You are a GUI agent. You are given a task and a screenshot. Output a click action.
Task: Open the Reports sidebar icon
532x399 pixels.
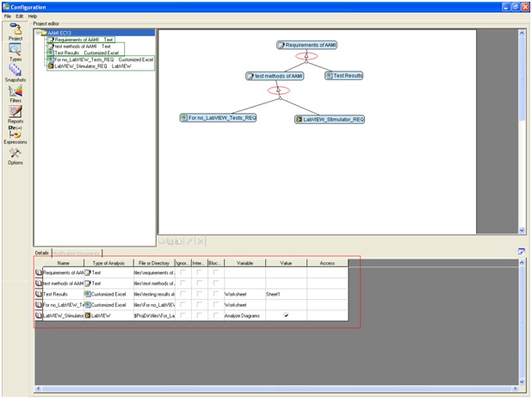pyautogui.click(x=15, y=113)
